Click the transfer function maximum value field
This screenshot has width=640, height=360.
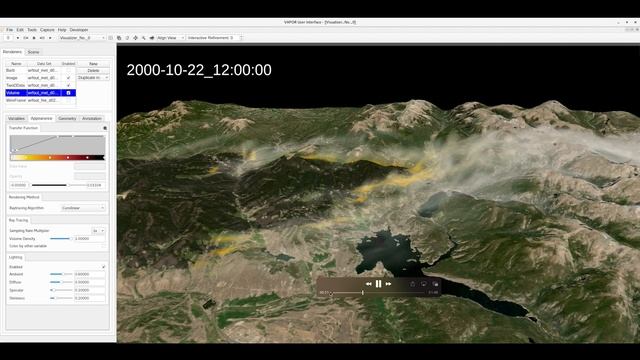click(x=96, y=185)
